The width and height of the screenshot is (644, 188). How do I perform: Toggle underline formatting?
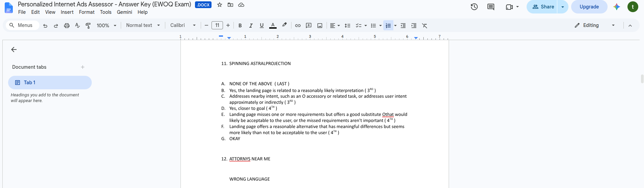tap(262, 26)
